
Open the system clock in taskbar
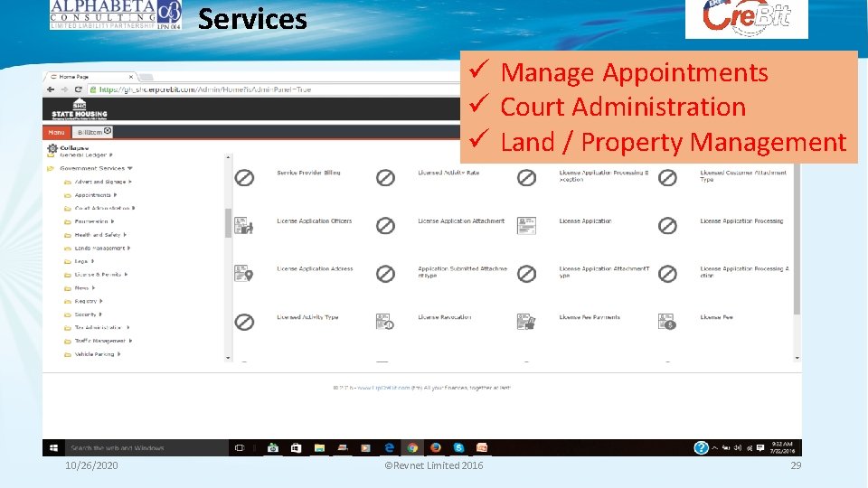[x=782, y=447]
